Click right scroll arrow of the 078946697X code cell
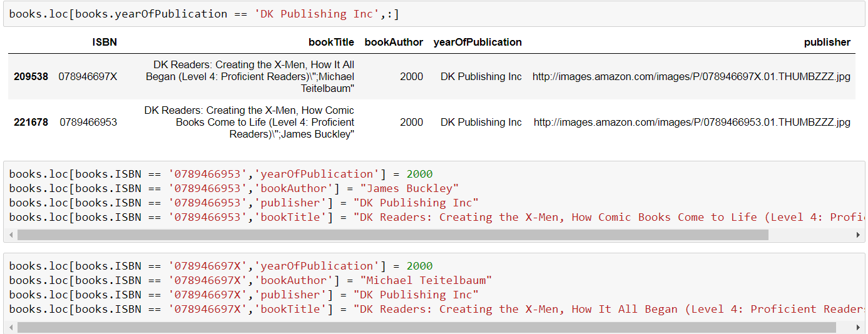The width and height of the screenshot is (868, 334). point(858,327)
